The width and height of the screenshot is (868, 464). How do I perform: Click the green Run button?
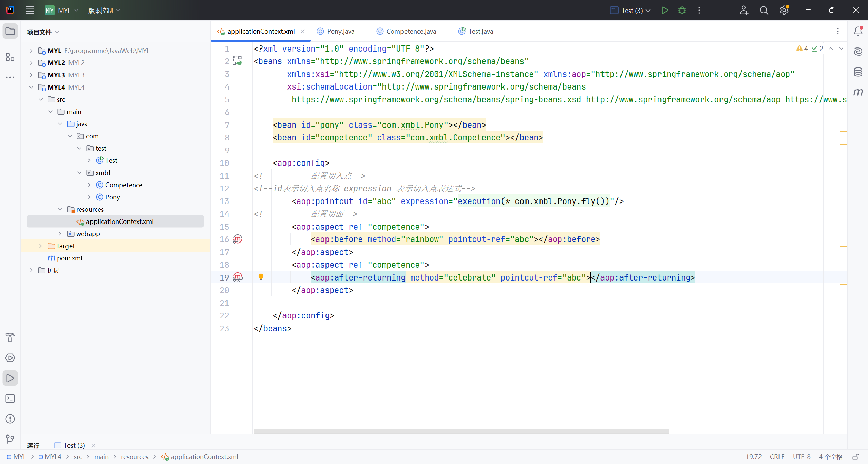(x=665, y=10)
